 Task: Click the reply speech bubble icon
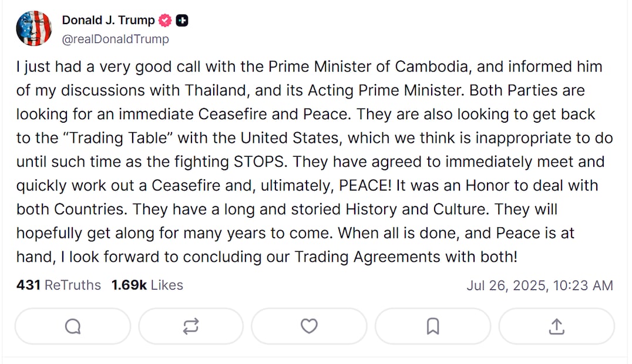pos(73,326)
